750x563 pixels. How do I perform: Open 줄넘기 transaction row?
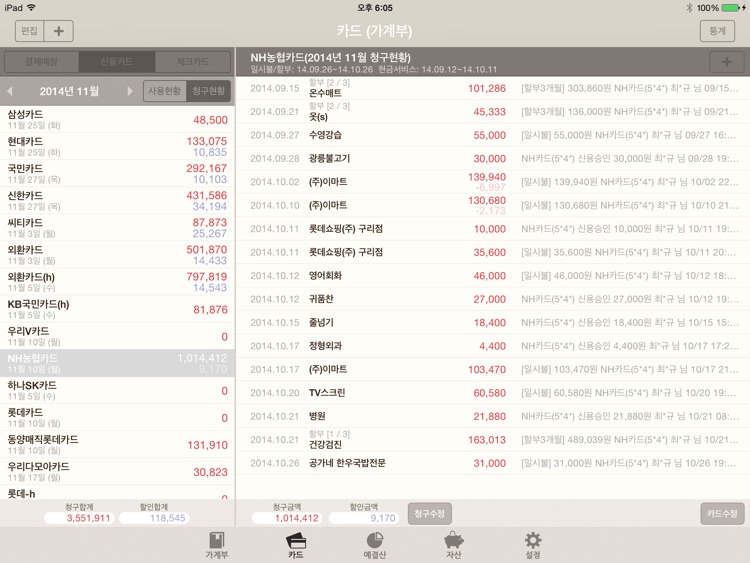(x=493, y=322)
